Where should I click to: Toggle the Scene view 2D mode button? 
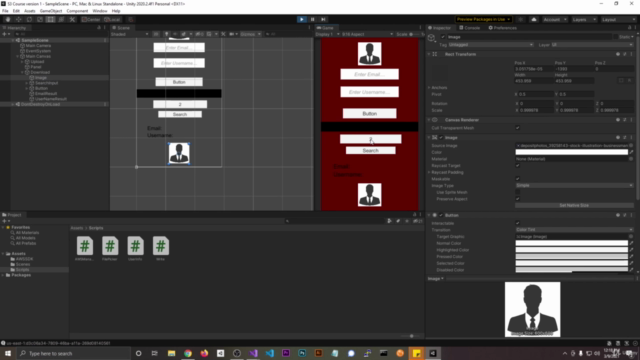(156, 34)
